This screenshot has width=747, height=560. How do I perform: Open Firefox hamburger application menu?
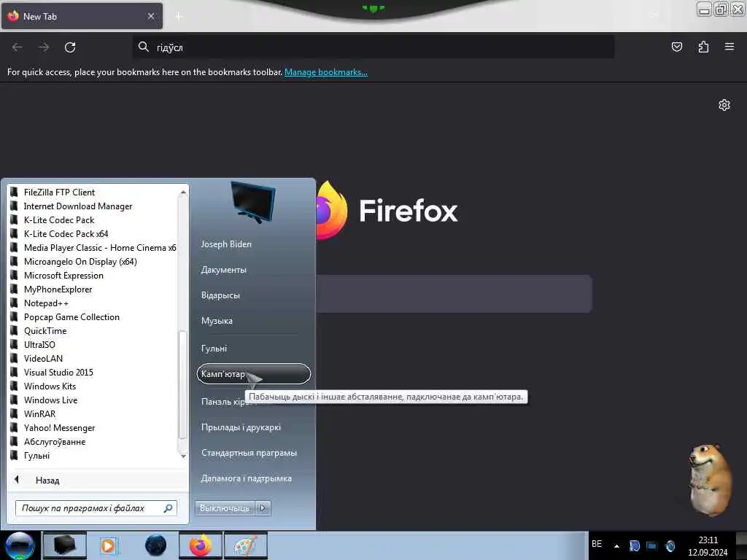click(x=729, y=47)
